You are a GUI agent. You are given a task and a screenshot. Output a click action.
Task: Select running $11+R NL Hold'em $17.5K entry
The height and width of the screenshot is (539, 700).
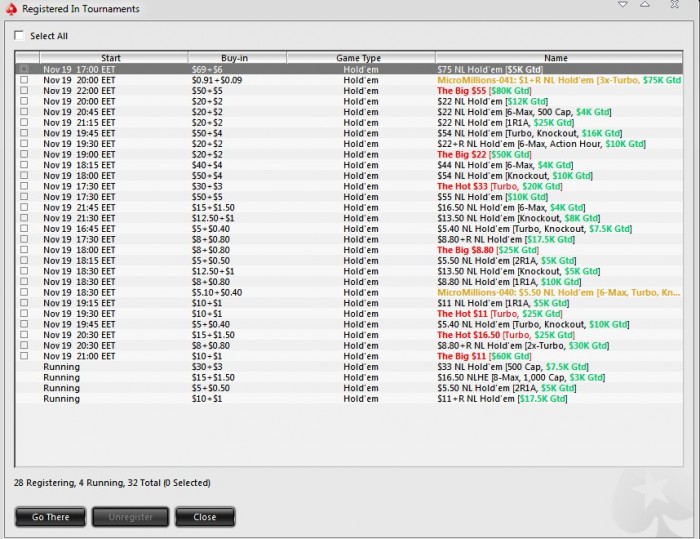pyautogui.click(x=502, y=399)
